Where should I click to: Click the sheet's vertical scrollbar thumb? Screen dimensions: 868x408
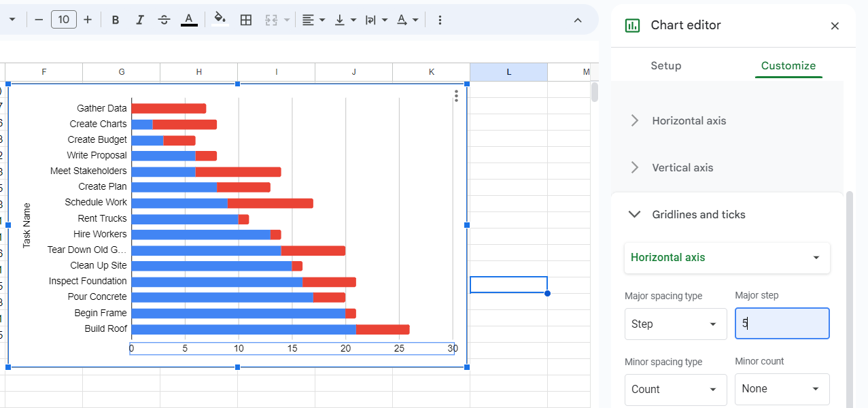click(595, 92)
